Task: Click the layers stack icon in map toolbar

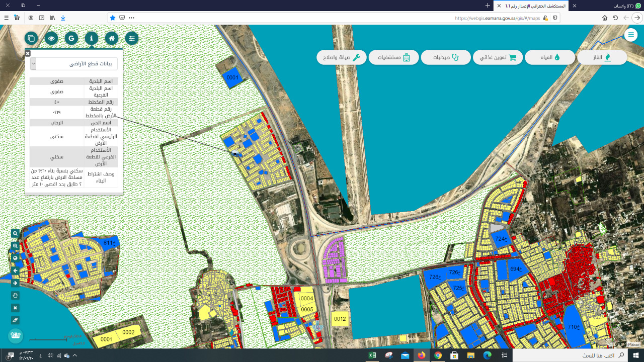Action: 31,38
